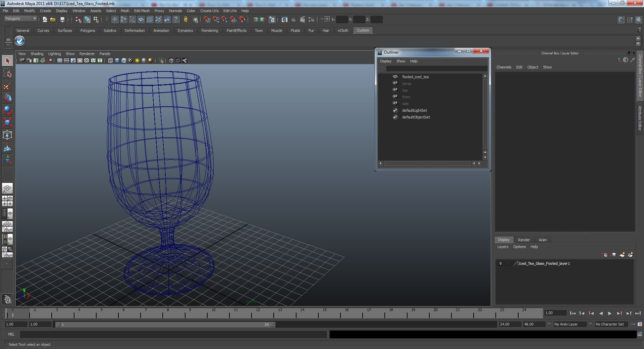The width and height of the screenshot is (644, 349).
Task: Toggle viewport smooth shade all cube
Action: [x=117, y=60]
